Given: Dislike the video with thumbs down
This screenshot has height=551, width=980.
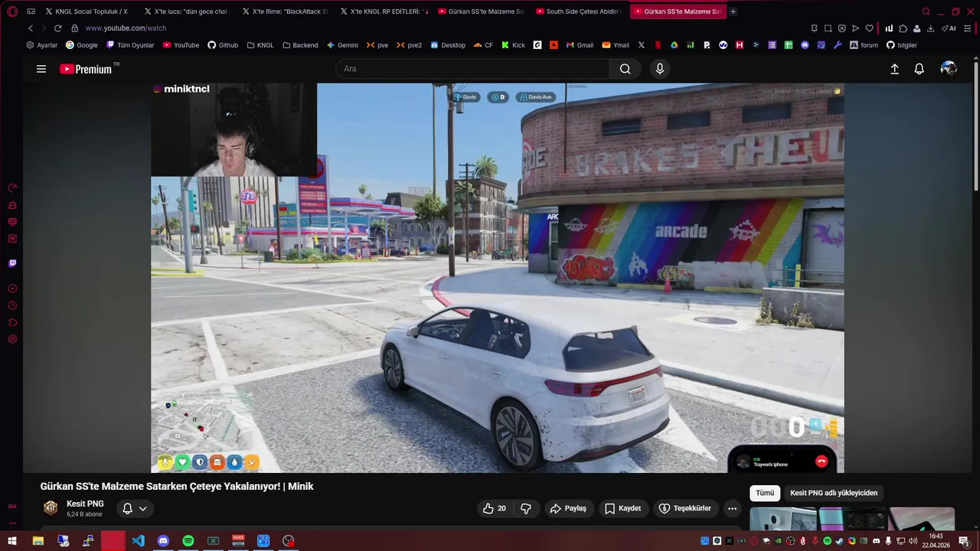Looking at the screenshot, I should point(526,508).
